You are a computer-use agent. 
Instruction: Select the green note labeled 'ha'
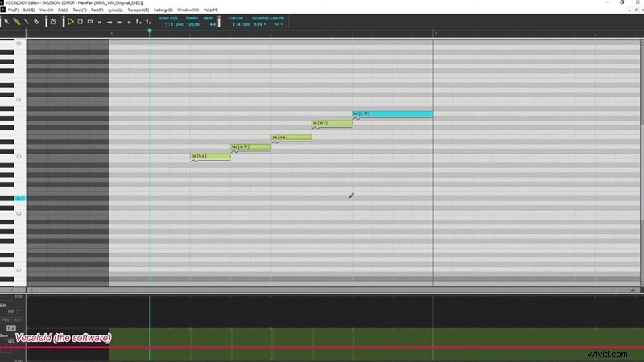[x=210, y=156]
